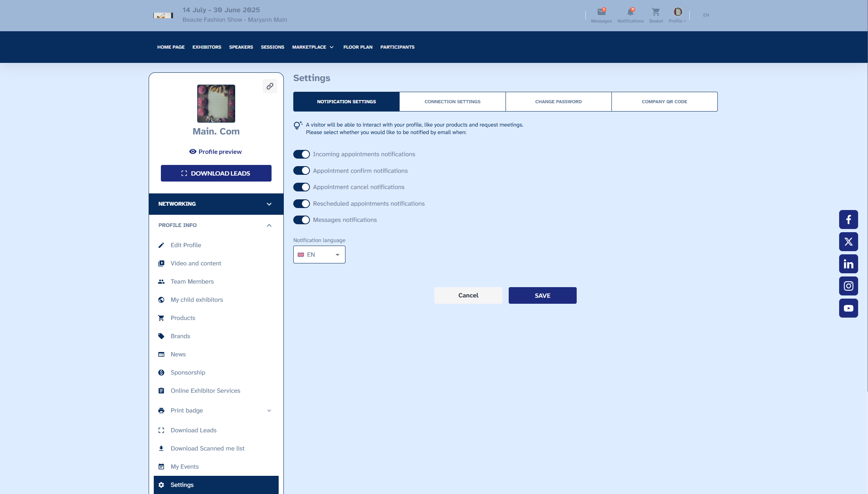Open the LinkedIn social icon

848,264
